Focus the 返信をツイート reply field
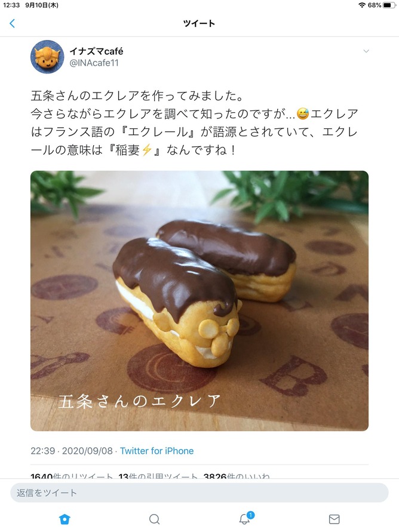The height and width of the screenshot is (532, 399). pos(199,493)
